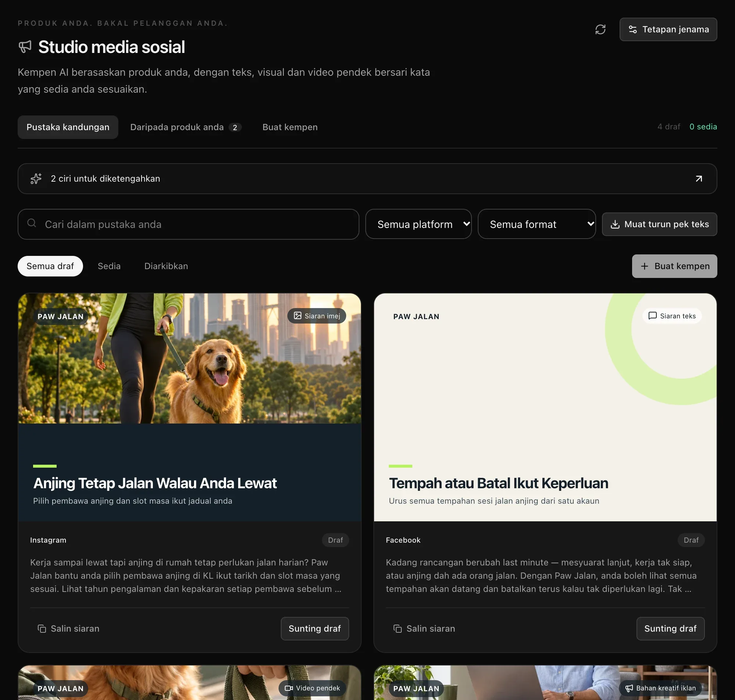Click the magnifier icon in search box
735x700 pixels.
(32, 223)
